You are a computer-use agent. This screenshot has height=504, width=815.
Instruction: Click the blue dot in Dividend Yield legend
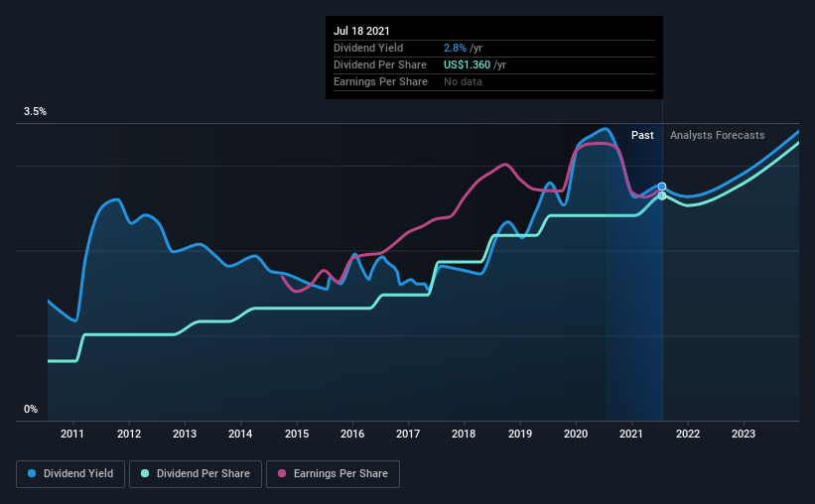(32, 473)
